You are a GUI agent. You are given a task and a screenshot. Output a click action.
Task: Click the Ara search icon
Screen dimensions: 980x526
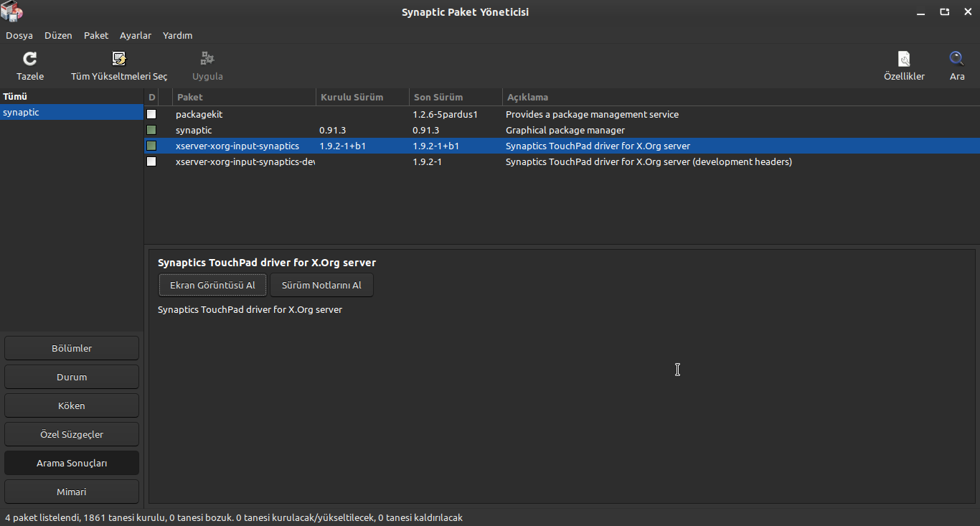point(957,59)
